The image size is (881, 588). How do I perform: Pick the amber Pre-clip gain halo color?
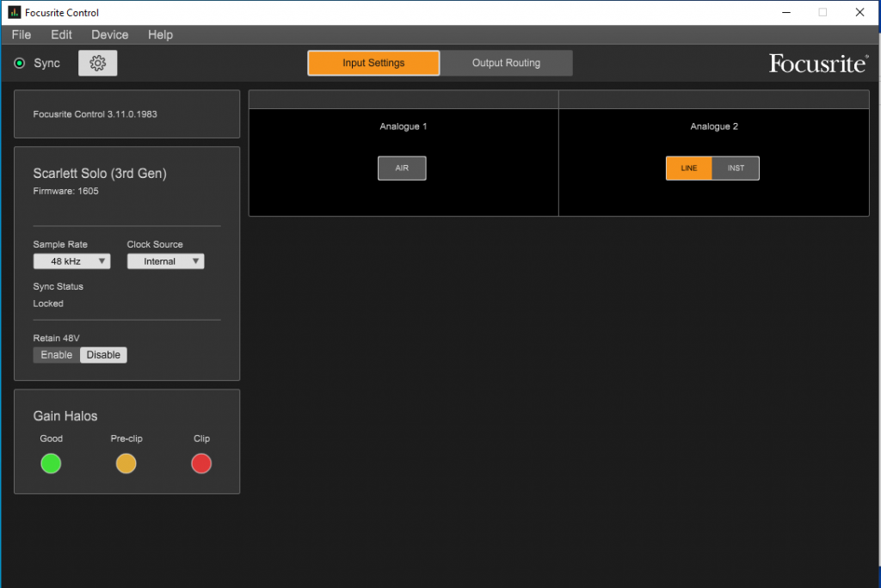pyautogui.click(x=126, y=463)
